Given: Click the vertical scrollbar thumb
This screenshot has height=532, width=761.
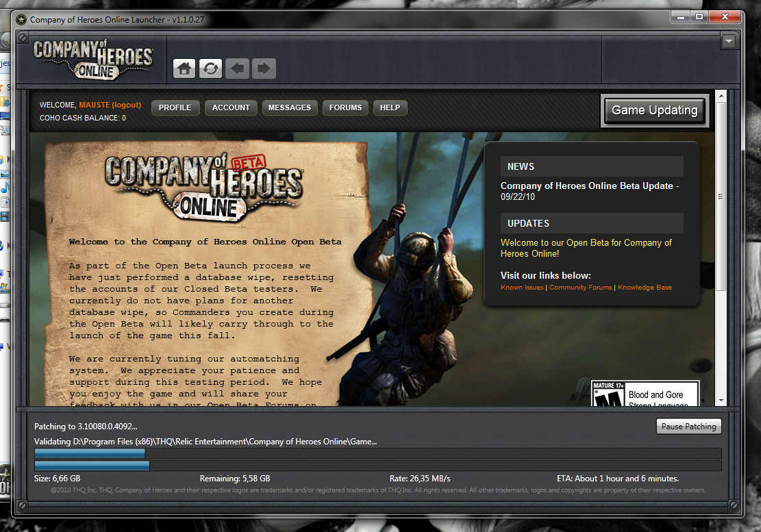Looking at the screenshot, I should point(721,197).
